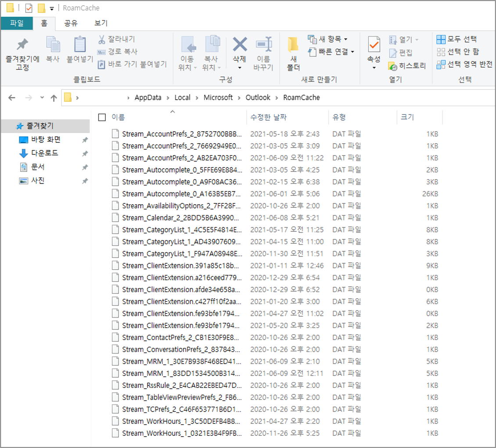Expand the chevron after the Outlook breadcrumb
This screenshot has width=496, height=448.
pyautogui.click(x=277, y=98)
